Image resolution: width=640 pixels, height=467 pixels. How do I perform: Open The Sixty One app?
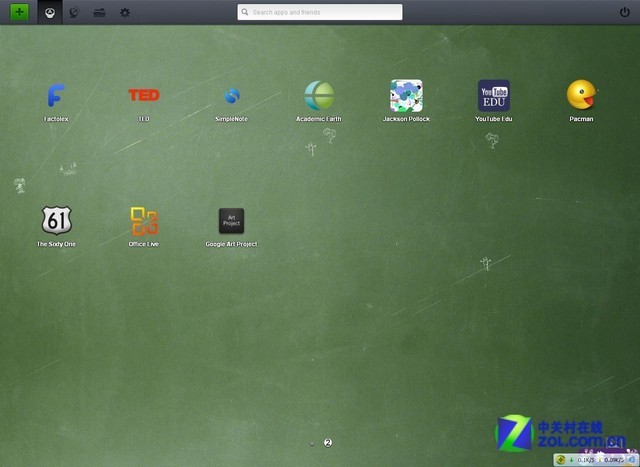click(x=56, y=221)
